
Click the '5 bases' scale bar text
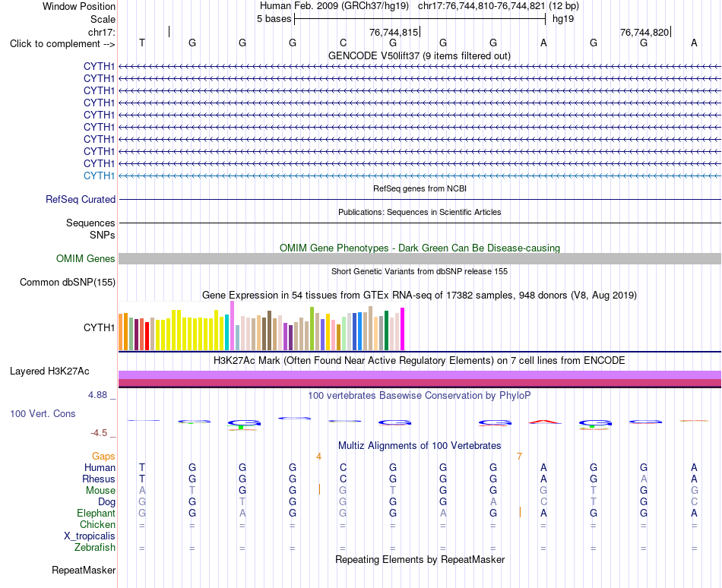tap(274, 19)
